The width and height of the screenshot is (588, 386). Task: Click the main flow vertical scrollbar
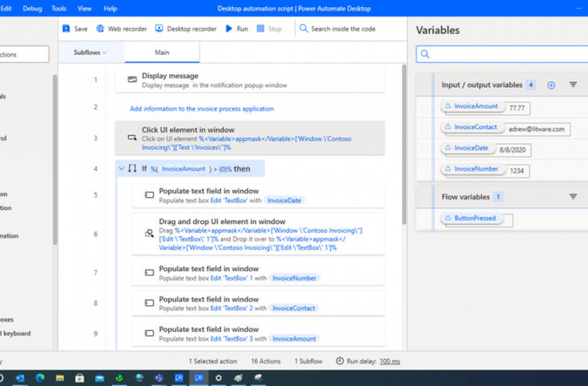tap(404, 145)
